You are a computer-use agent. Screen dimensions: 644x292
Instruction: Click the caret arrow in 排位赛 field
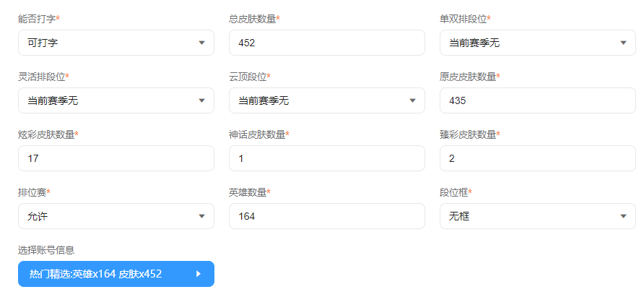pyautogui.click(x=201, y=216)
